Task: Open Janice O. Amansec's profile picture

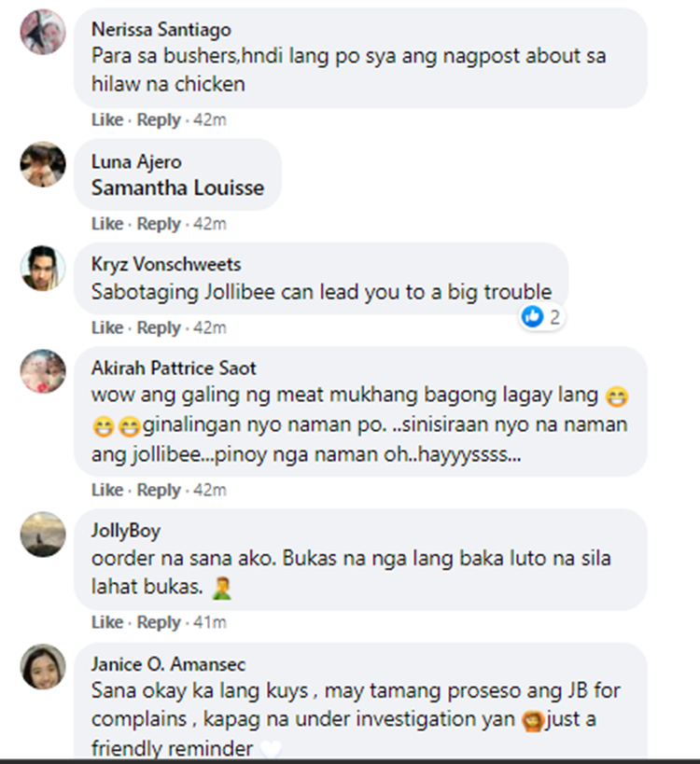Action: (43, 667)
